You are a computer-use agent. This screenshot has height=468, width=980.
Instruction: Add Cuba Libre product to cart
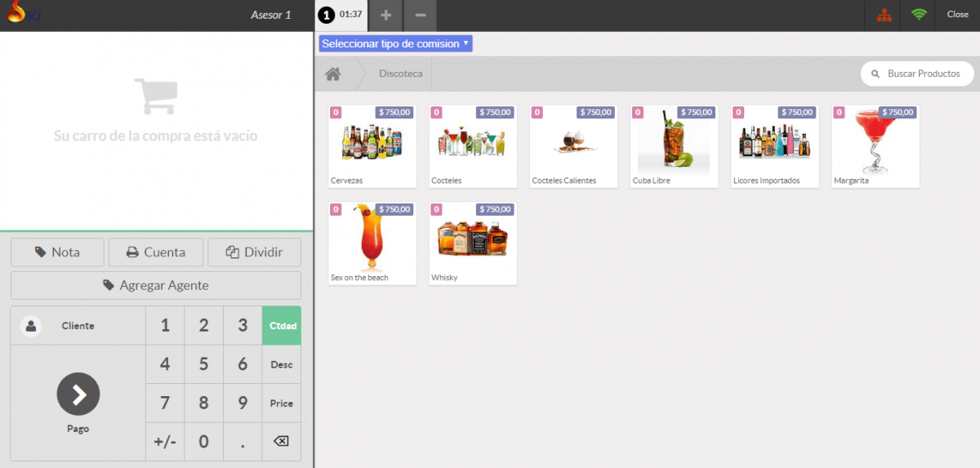pyautogui.click(x=674, y=146)
